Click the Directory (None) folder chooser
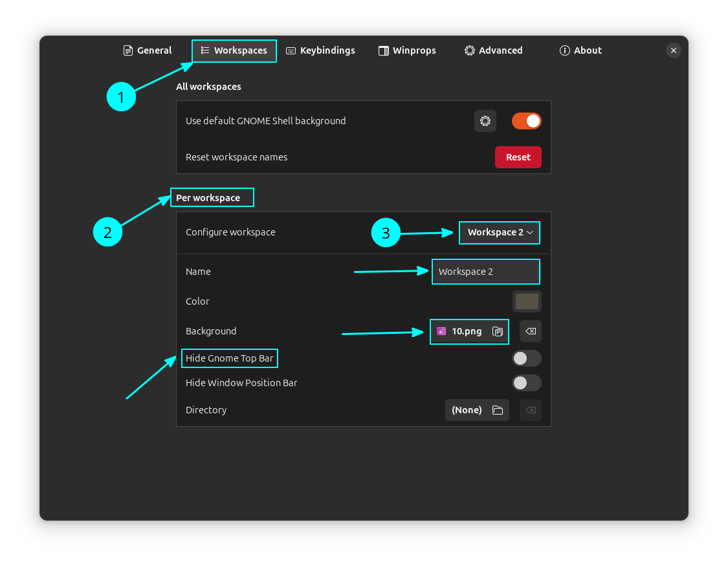Screen dimensions: 728x564 [x=477, y=410]
